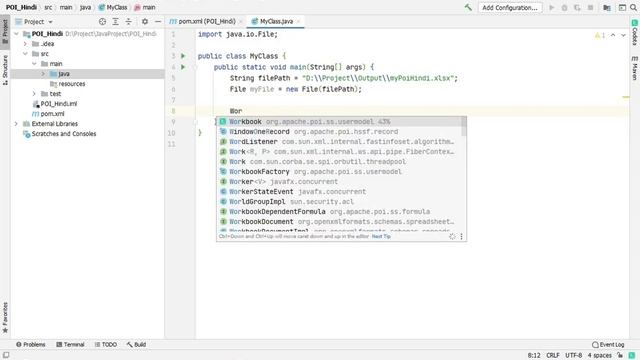Hide the Project panel with minus icon
The image size is (640, 360).
(x=158, y=22)
